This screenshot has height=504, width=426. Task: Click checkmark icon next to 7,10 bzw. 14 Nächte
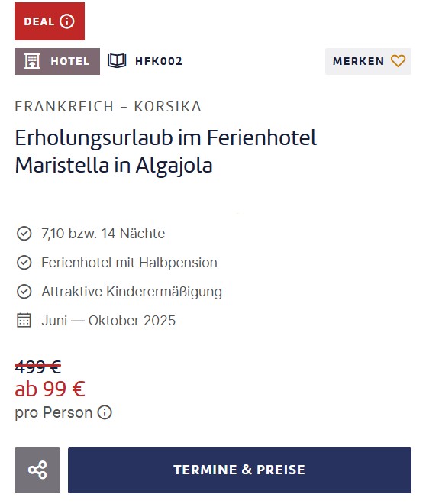pyautogui.click(x=24, y=234)
